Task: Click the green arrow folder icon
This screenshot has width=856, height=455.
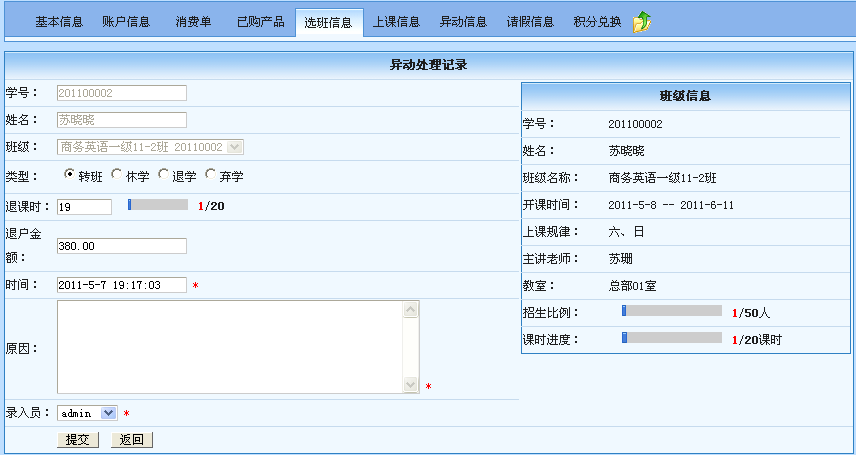Action: [642, 22]
